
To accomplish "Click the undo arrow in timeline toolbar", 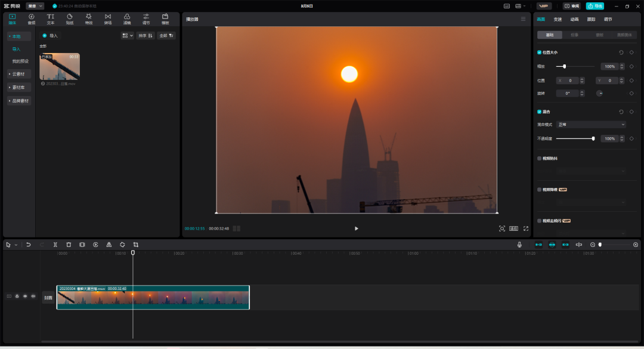I will click(x=28, y=245).
